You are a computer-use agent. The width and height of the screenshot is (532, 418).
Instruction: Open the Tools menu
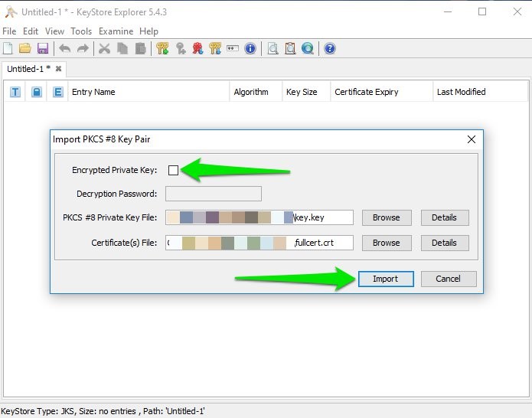point(81,31)
